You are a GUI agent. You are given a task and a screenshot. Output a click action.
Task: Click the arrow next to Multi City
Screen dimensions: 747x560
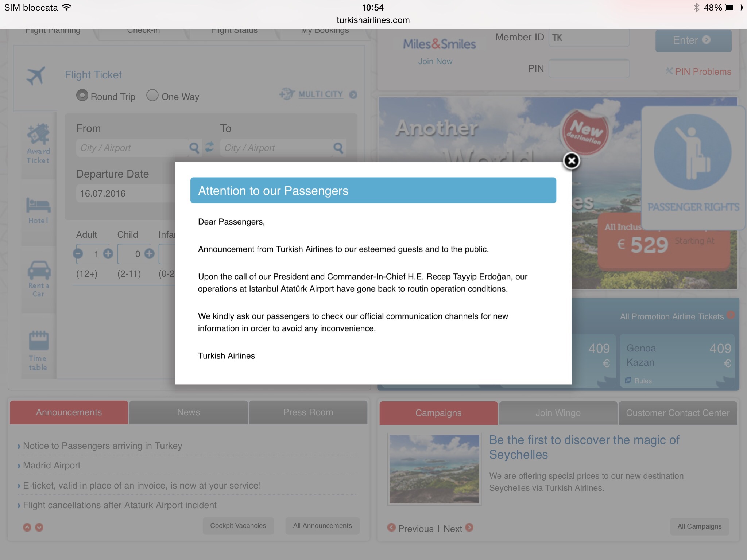tap(353, 95)
